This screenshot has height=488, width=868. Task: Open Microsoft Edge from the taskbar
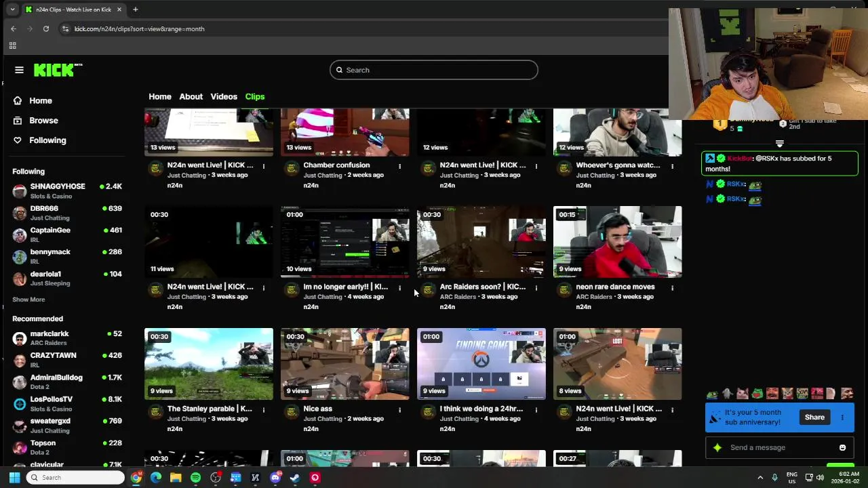(156, 478)
